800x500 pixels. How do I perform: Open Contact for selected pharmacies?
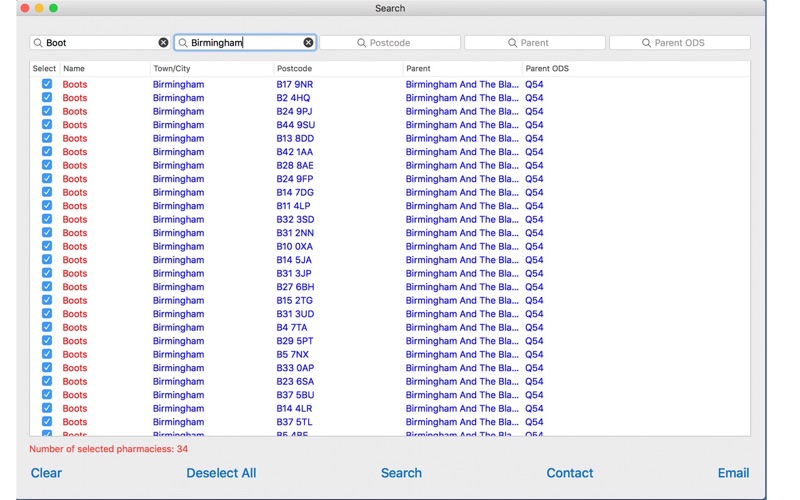(x=569, y=473)
